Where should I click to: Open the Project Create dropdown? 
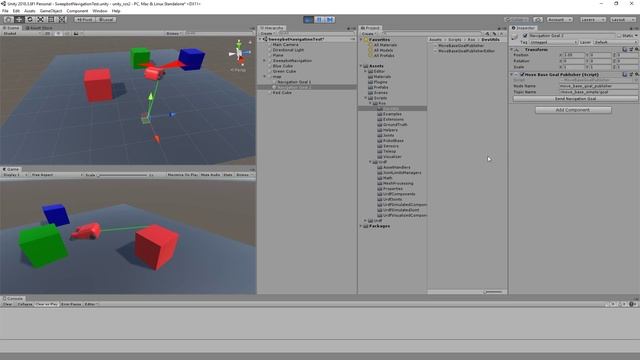click(x=369, y=33)
